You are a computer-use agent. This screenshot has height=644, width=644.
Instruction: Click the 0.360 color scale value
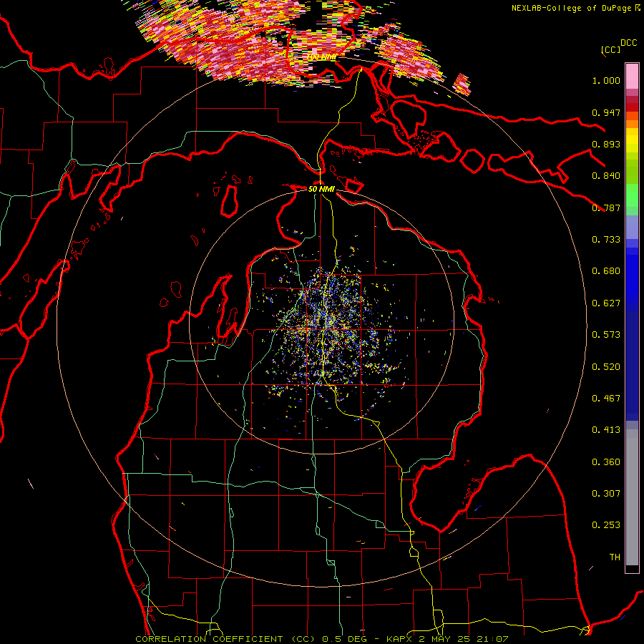click(606, 462)
